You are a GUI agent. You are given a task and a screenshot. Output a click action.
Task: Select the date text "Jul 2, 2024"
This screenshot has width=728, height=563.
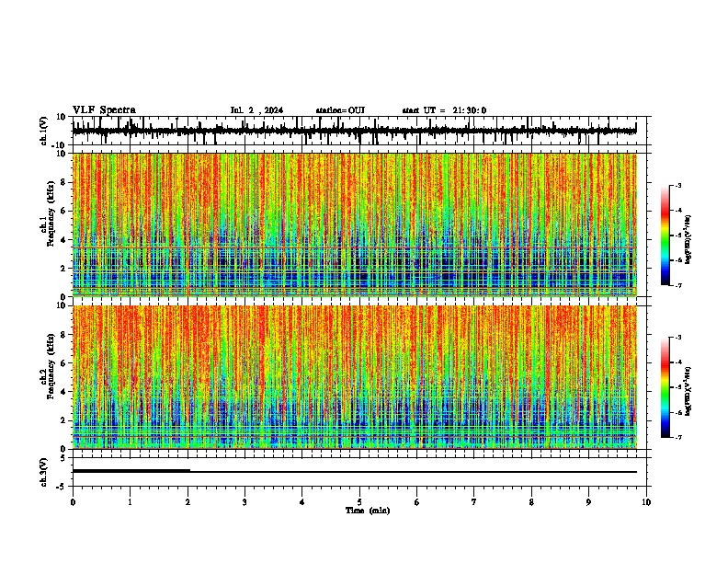click(x=256, y=110)
